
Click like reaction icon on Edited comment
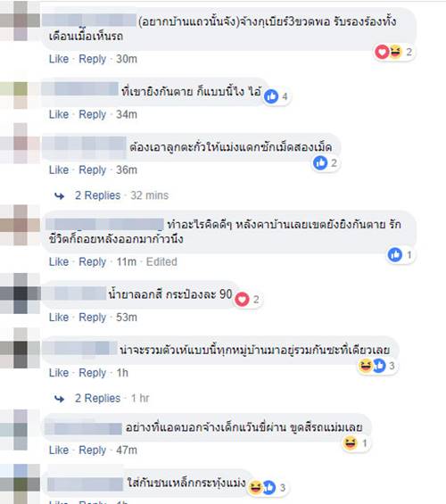click(395, 255)
